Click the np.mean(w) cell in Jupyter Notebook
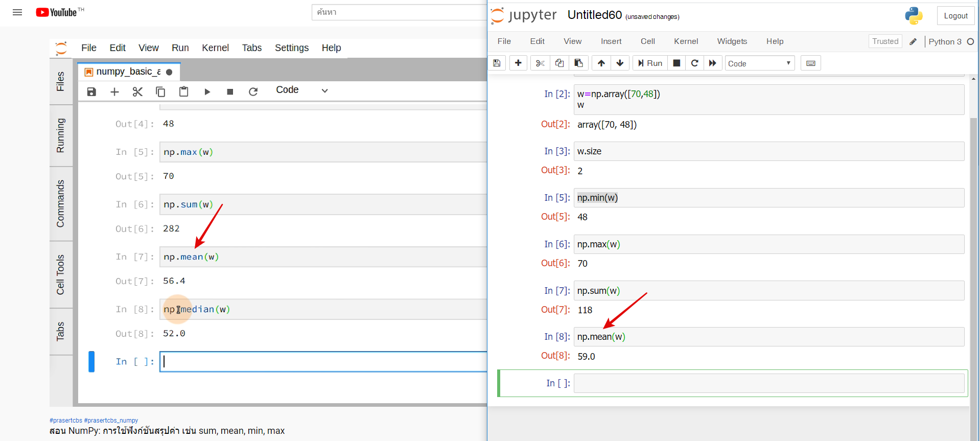Viewport: 980px width, 441px height. pos(769,337)
